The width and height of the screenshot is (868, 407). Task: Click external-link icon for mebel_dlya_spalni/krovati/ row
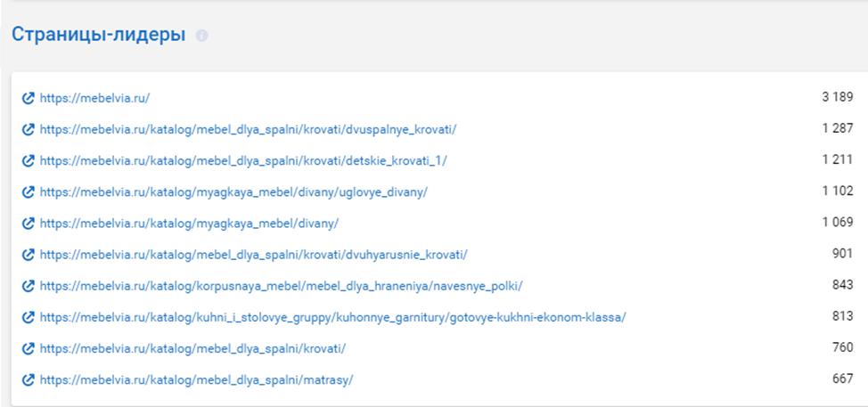[28, 349]
